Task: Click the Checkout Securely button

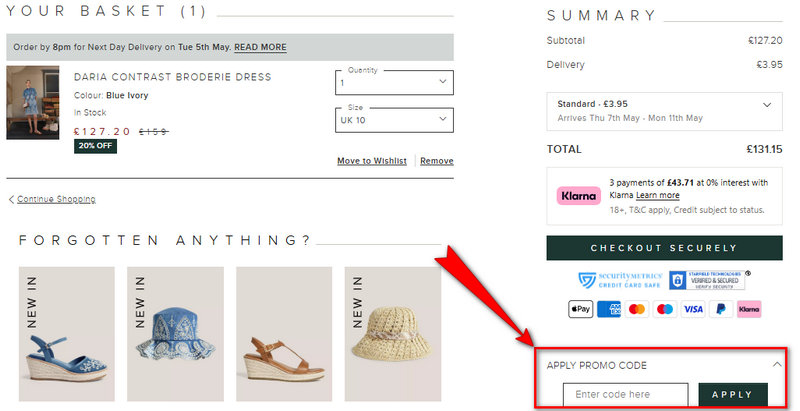Action: [x=664, y=248]
